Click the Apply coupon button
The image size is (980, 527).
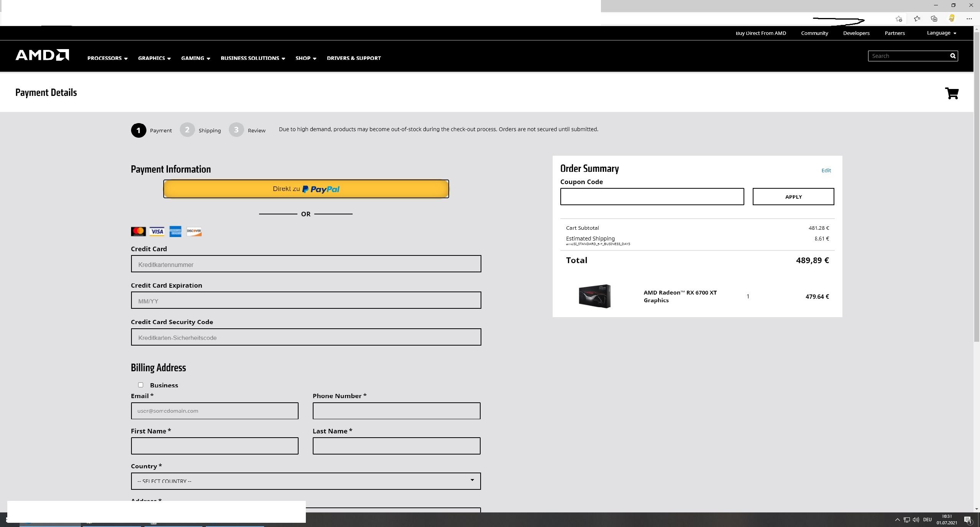click(x=793, y=197)
